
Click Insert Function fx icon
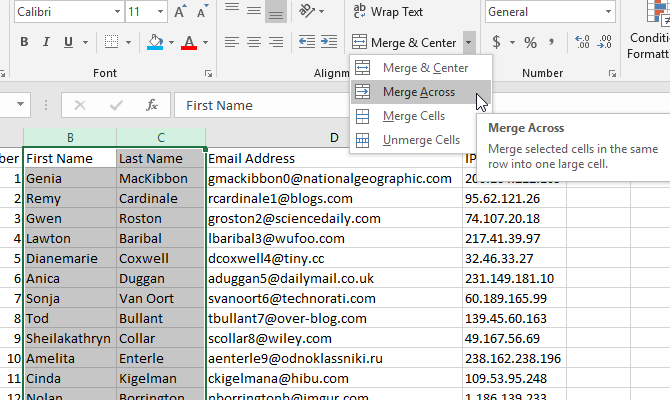coord(152,105)
